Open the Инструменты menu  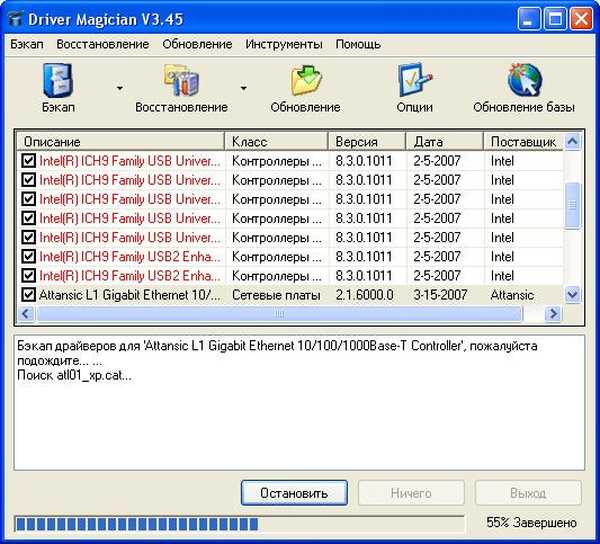coord(284,44)
